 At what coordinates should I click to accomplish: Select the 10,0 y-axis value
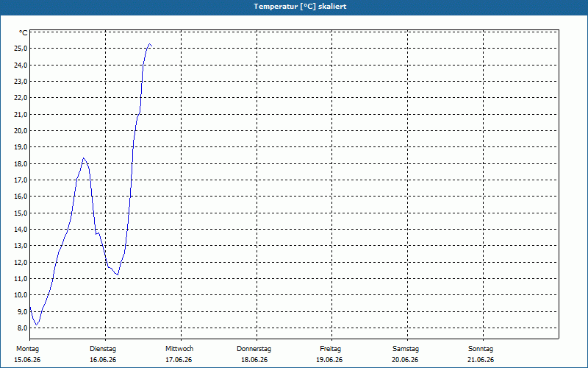tap(21, 295)
